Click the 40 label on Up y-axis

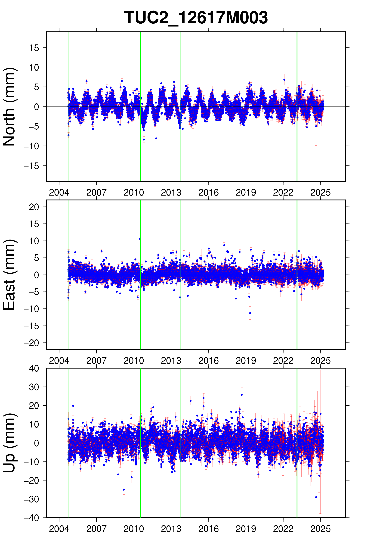34,368
